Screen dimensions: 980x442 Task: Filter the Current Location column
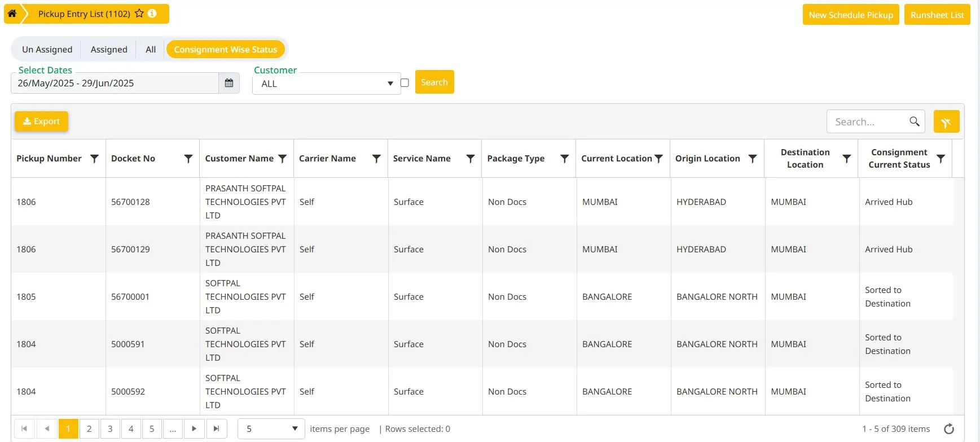(x=658, y=159)
